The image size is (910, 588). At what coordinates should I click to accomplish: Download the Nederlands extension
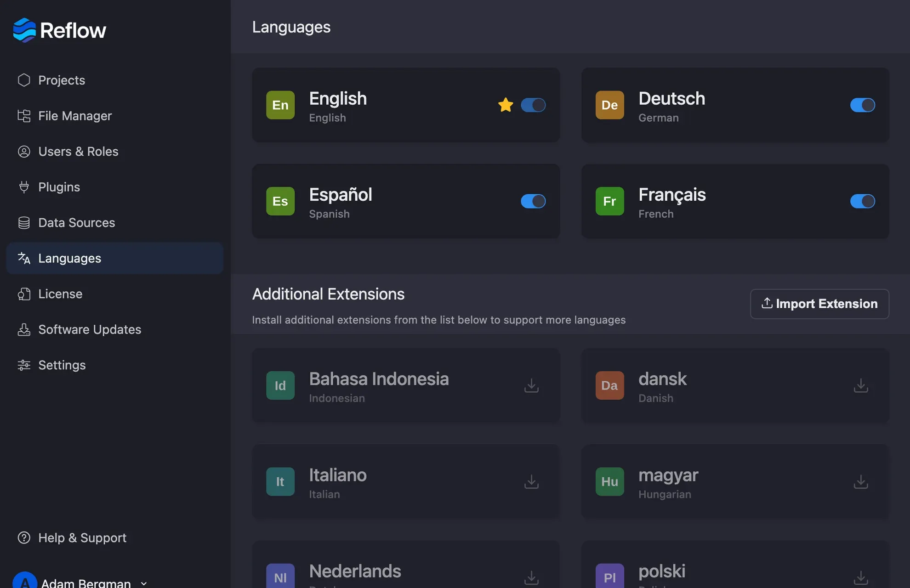point(531,577)
